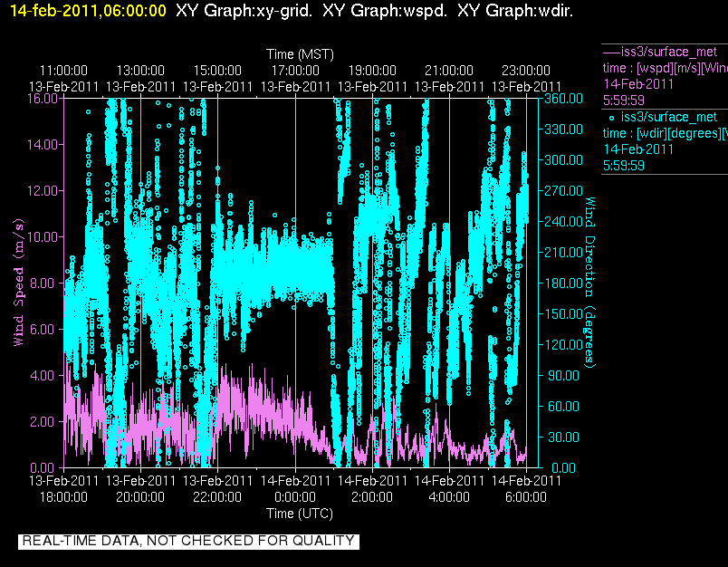Click the 11:00:00 MST tick label
The width and height of the screenshot is (728, 567).
tap(63, 71)
